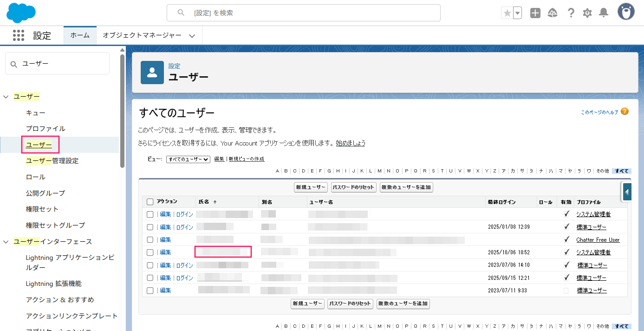The image size is (644, 331).
Task: Filter by その他 above the table
Action: tap(603, 171)
